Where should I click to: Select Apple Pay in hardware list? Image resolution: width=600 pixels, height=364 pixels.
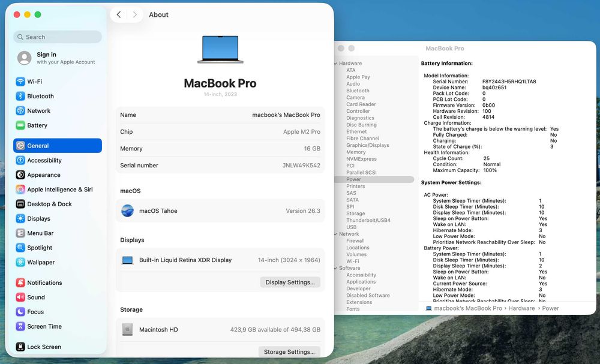pyautogui.click(x=358, y=77)
